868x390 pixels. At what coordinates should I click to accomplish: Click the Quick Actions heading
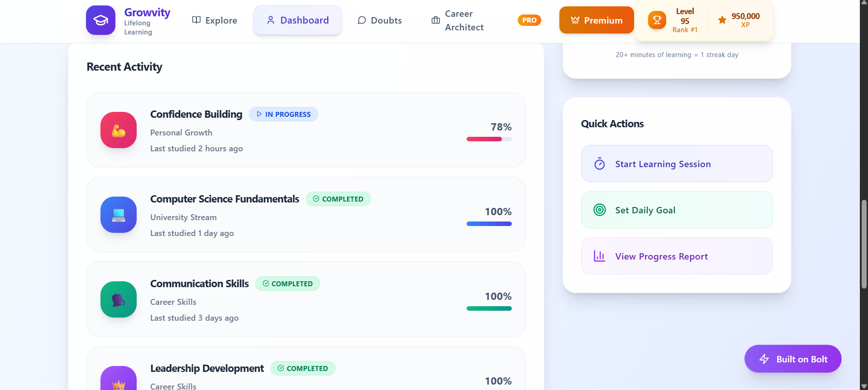612,124
